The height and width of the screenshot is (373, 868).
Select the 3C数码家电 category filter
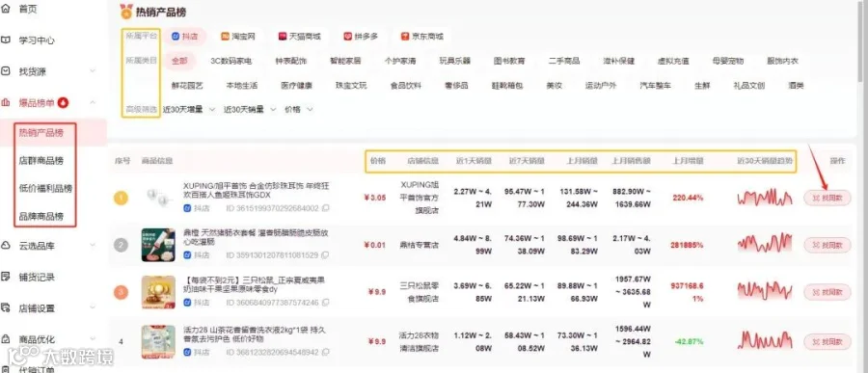pyautogui.click(x=231, y=61)
